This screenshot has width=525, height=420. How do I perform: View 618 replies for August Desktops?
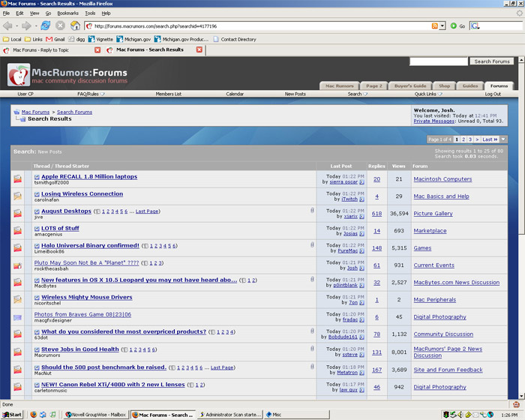point(376,214)
